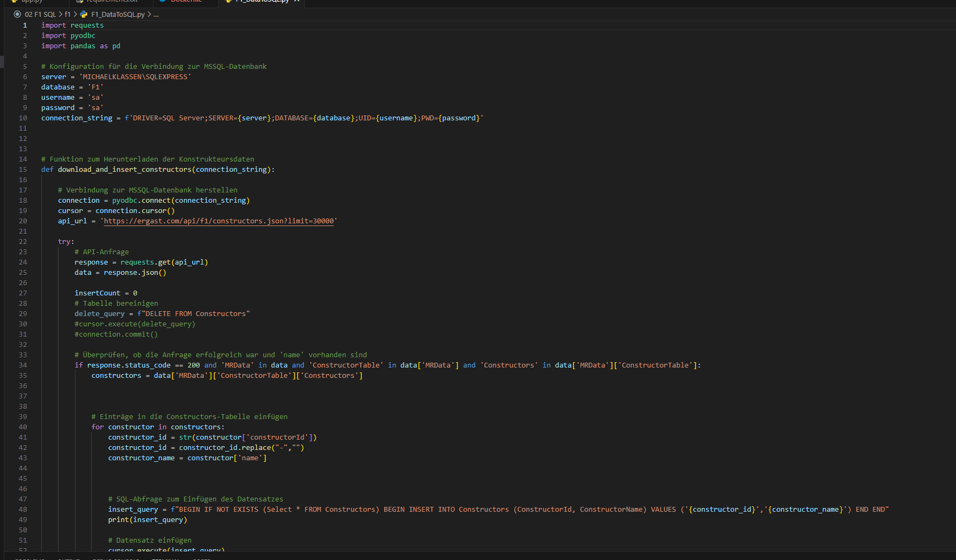Click the Python file icon in the breadcrumb

(84, 15)
